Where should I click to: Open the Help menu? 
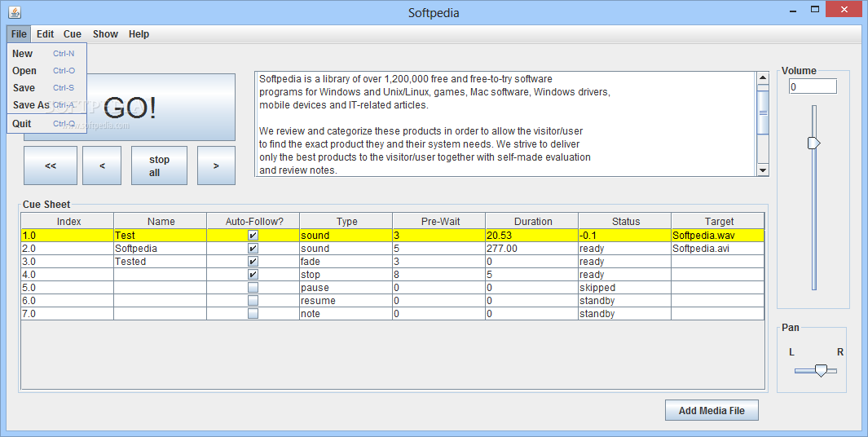139,33
